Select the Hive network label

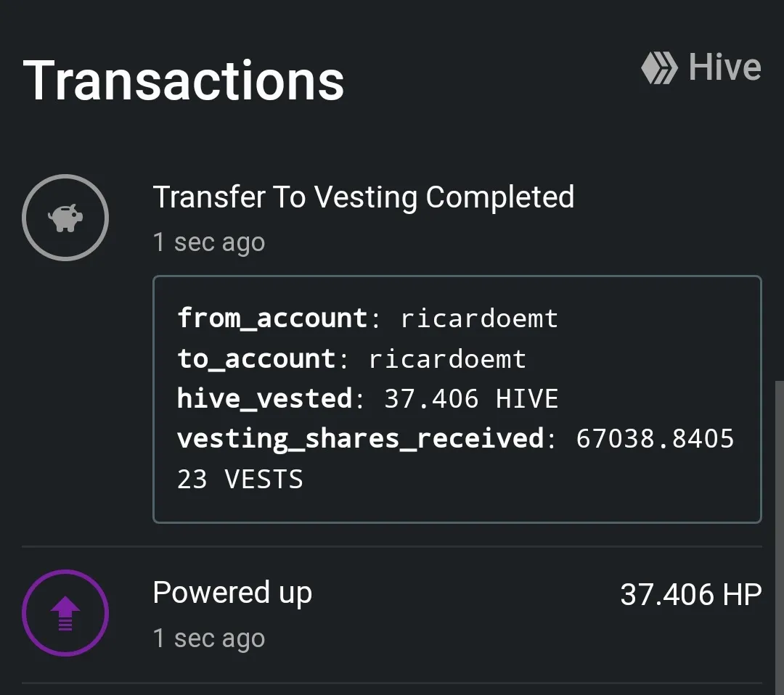coord(724,67)
